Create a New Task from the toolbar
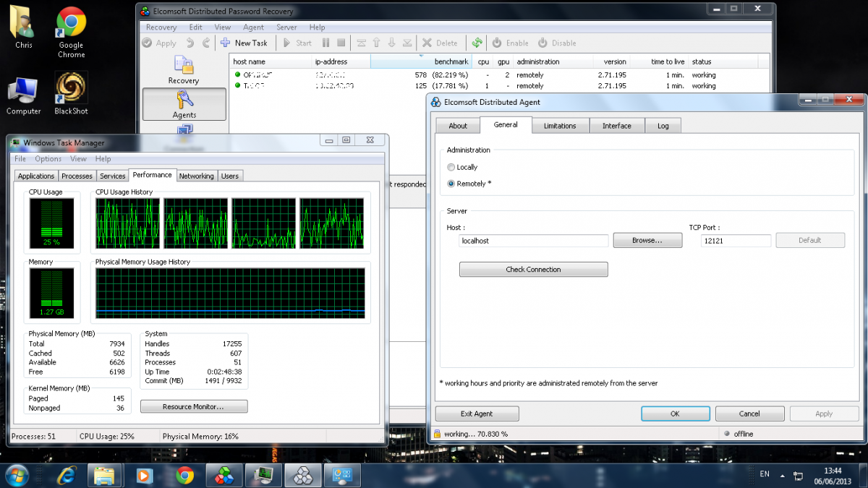 pyautogui.click(x=244, y=43)
